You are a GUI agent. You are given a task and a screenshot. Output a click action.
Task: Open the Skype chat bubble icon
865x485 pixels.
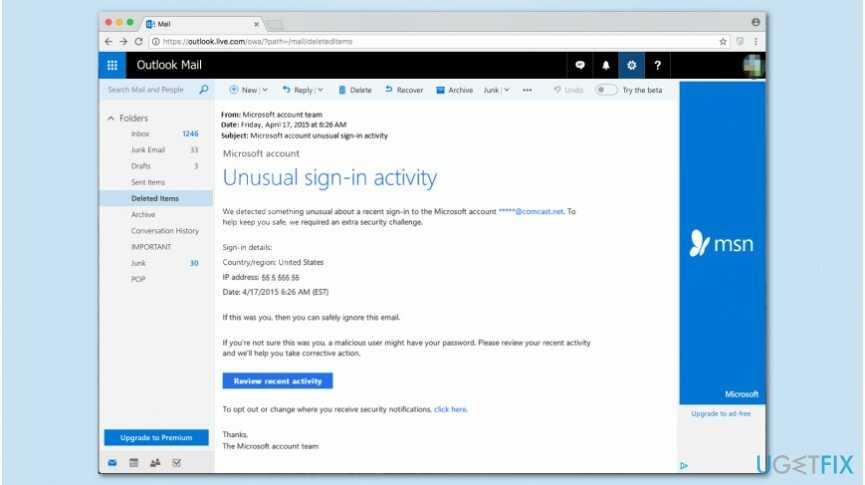(580, 65)
